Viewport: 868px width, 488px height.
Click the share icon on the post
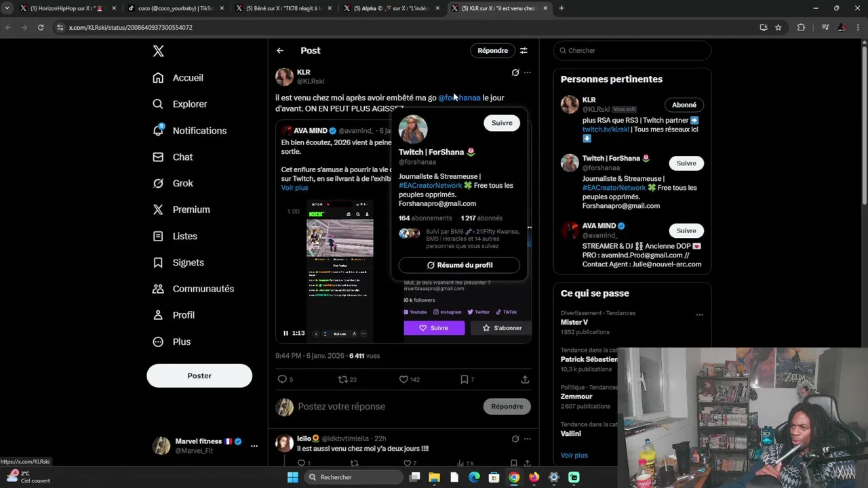point(525,380)
